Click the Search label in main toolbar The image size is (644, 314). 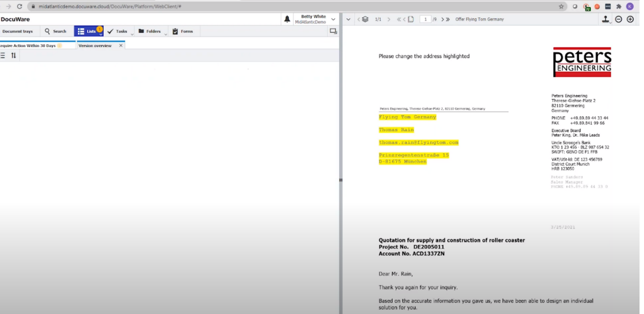(59, 31)
